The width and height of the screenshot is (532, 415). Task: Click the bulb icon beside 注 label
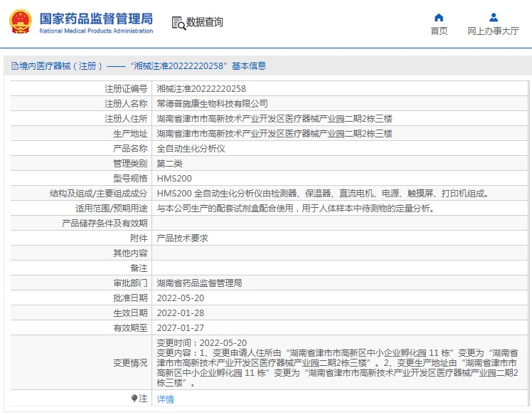134,399
